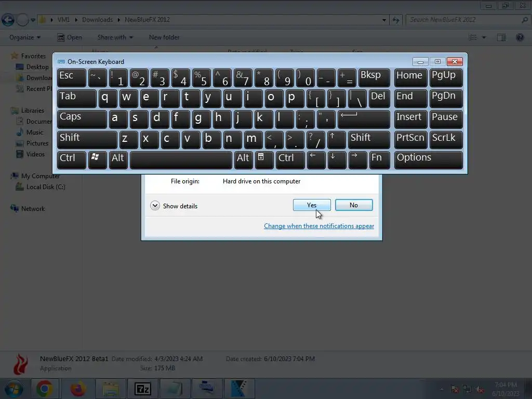532x399 pixels.
Task: Toggle the right Alt key on keyboard
Action: (x=243, y=160)
